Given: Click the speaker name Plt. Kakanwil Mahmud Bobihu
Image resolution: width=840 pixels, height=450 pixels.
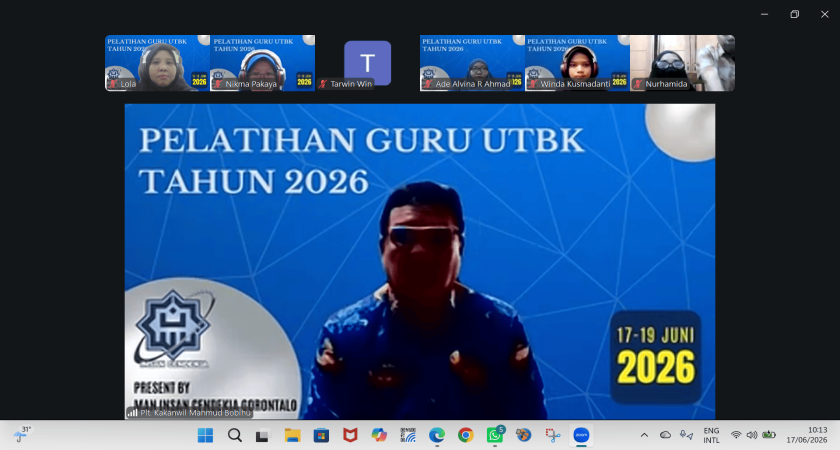Looking at the screenshot, I should coord(195,413).
